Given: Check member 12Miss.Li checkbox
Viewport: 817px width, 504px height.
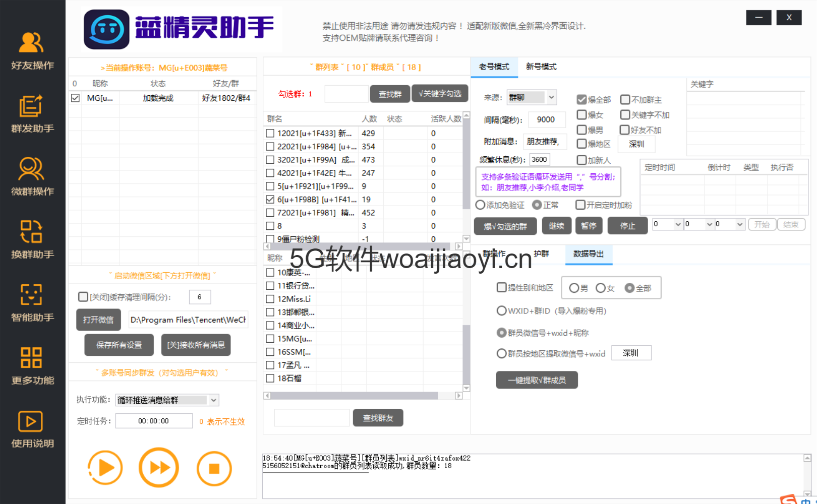Looking at the screenshot, I should [x=270, y=299].
